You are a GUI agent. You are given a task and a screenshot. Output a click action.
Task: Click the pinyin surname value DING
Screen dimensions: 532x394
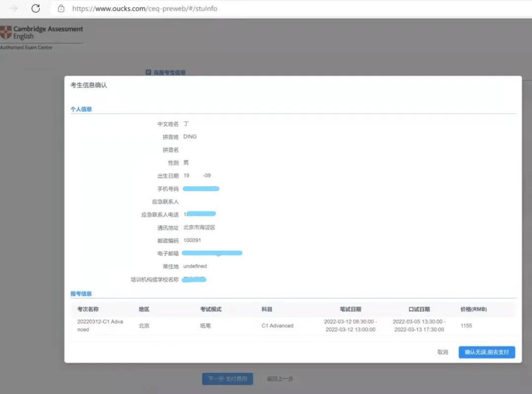click(190, 137)
